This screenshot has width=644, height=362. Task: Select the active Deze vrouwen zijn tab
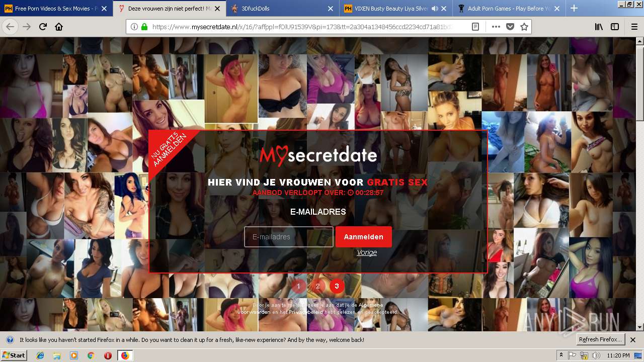coord(170,9)
